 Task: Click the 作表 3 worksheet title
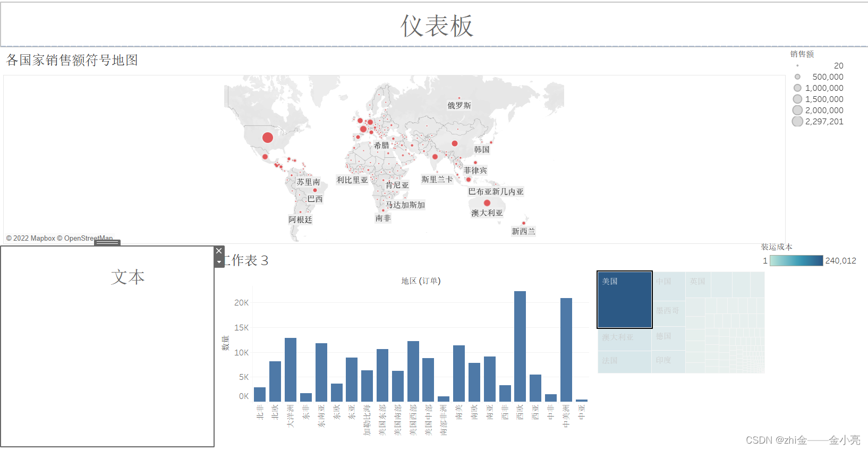click(x=246, y=260)
